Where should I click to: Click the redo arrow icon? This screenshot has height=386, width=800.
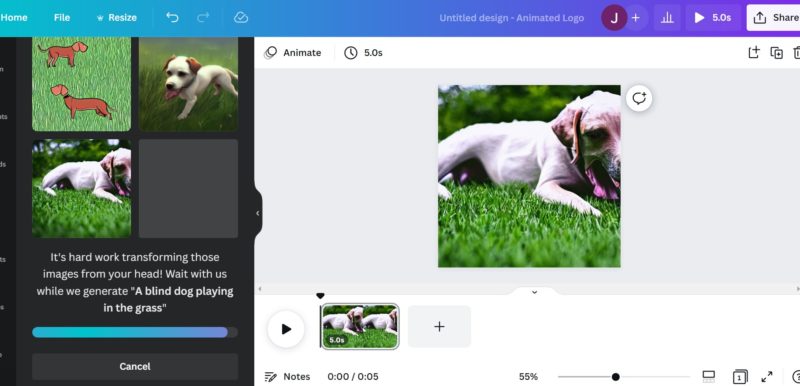203,17
